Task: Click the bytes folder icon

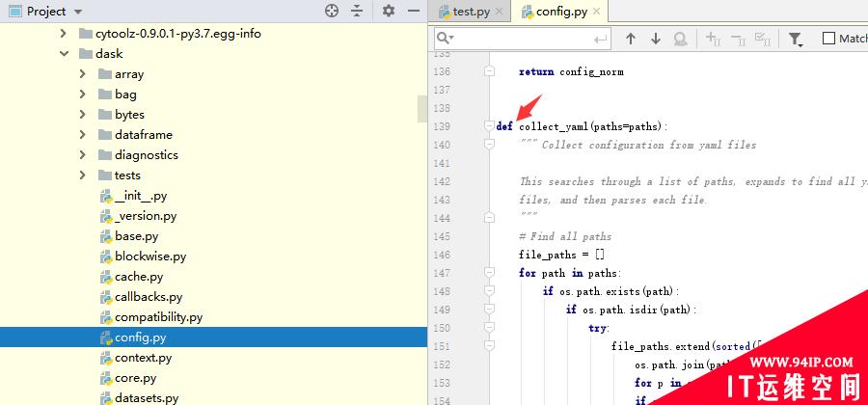Action: tap(105, 115)
